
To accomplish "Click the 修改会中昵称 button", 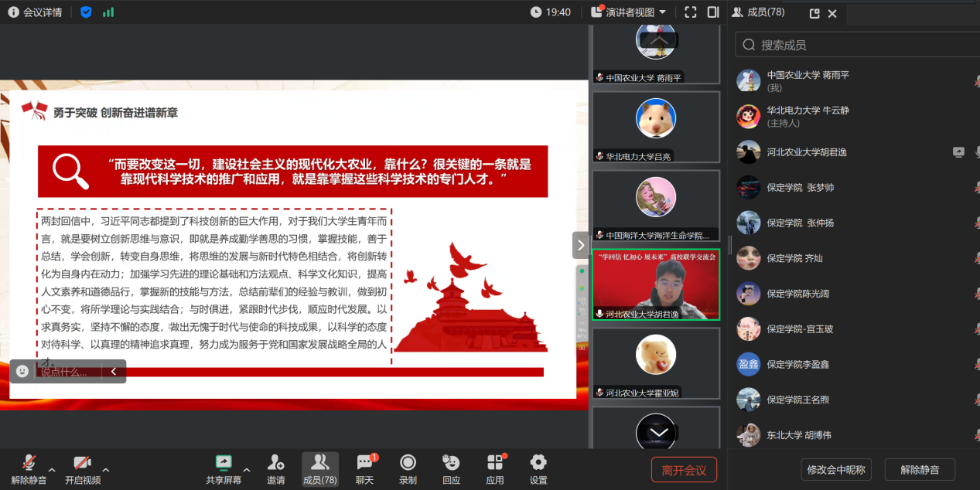I will tap(836, 469).
